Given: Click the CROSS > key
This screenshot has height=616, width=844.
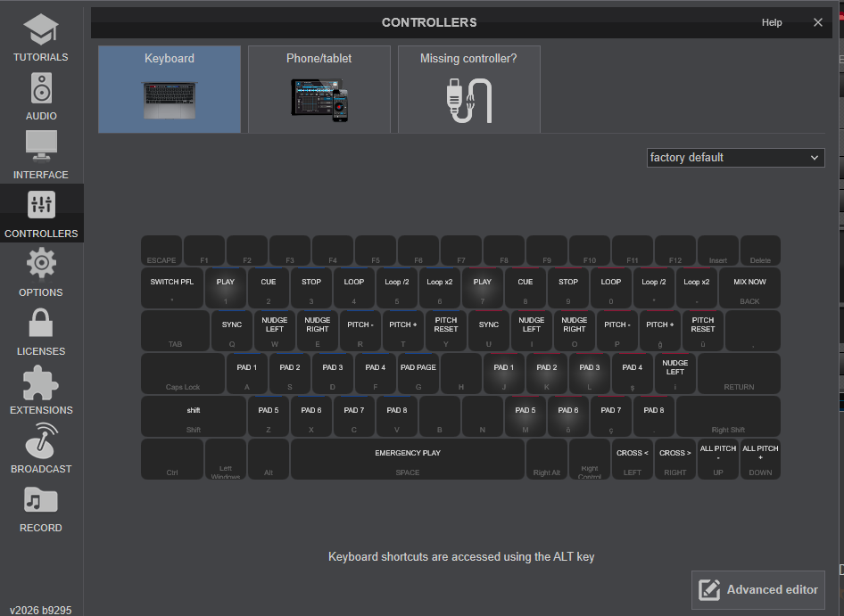Looking at the screenshot, I should pos(675,459).
